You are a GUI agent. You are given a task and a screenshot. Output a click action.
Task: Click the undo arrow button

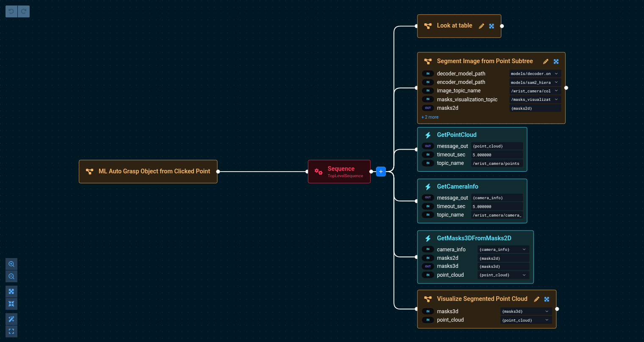point(11,11)
